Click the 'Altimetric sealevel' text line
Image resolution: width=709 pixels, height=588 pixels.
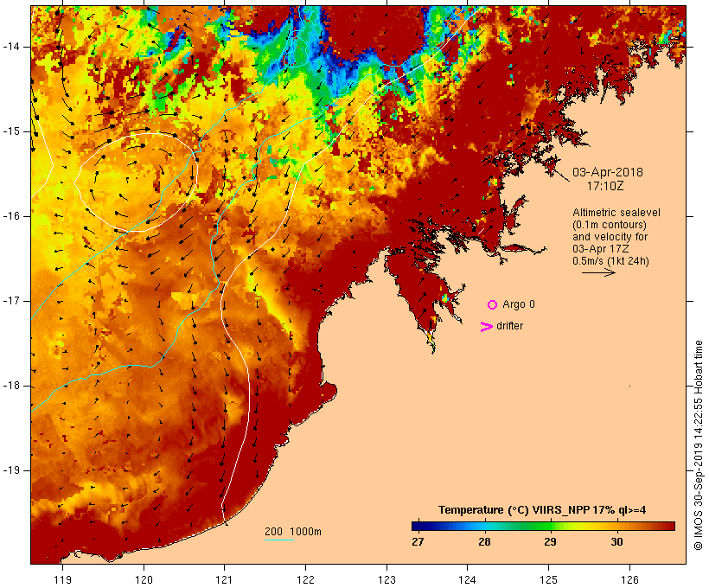point(616,213)
